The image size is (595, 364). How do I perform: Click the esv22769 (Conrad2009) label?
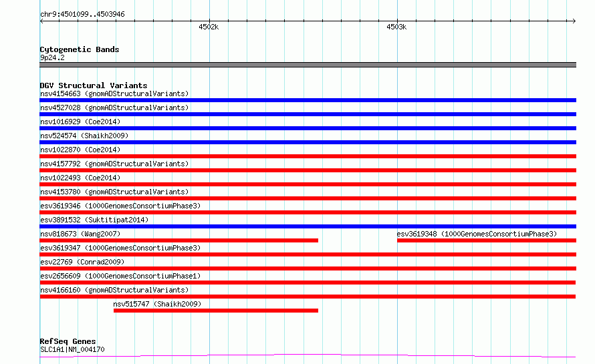82,262
